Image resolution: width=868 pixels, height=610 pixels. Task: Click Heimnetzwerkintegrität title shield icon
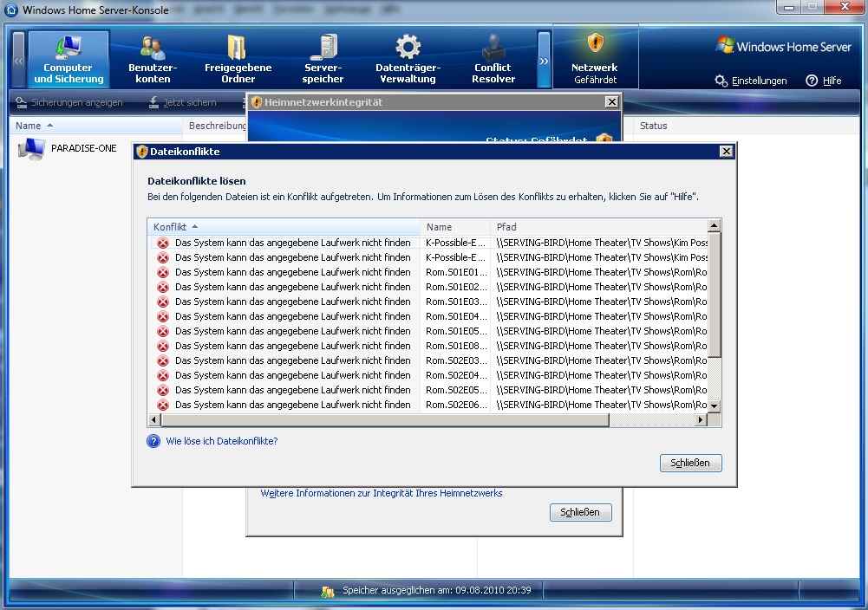(x=257, y=102)
